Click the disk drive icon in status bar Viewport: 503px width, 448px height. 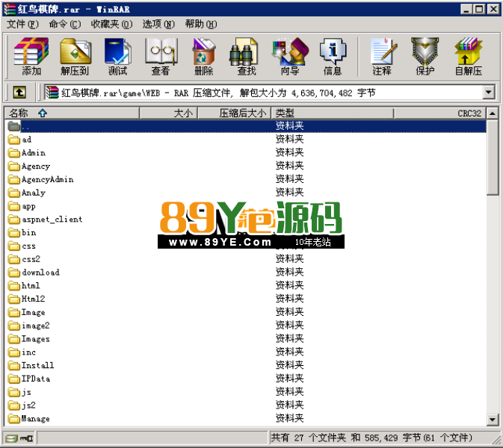pyautogui.click(x=11, y=438)
